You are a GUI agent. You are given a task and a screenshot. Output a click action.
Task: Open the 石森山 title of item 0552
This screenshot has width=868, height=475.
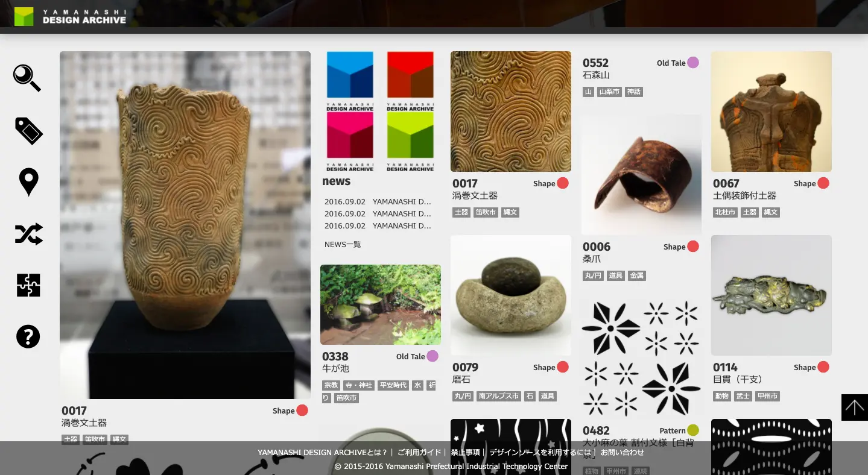(596, 75)
